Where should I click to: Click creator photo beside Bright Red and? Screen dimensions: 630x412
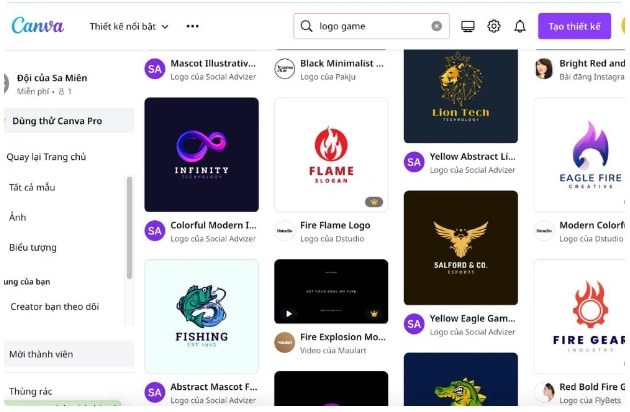[544, 69]
